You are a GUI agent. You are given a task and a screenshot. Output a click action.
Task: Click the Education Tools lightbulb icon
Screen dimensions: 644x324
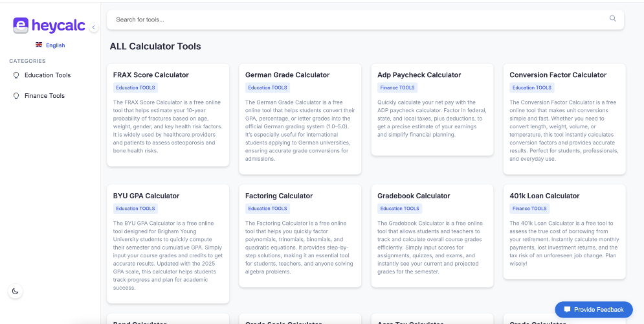(16, 75)
